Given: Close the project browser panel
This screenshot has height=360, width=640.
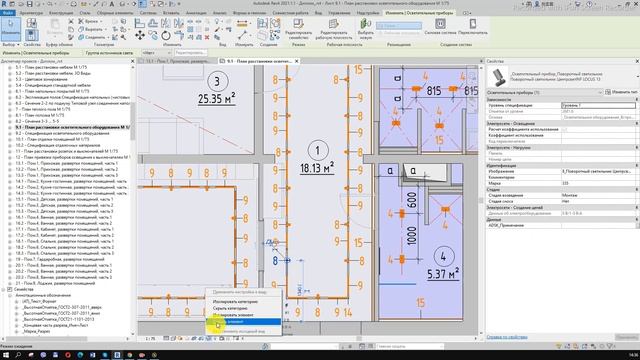Looking at the screenshot, I should pyautogui.click(x=132, y=61).
